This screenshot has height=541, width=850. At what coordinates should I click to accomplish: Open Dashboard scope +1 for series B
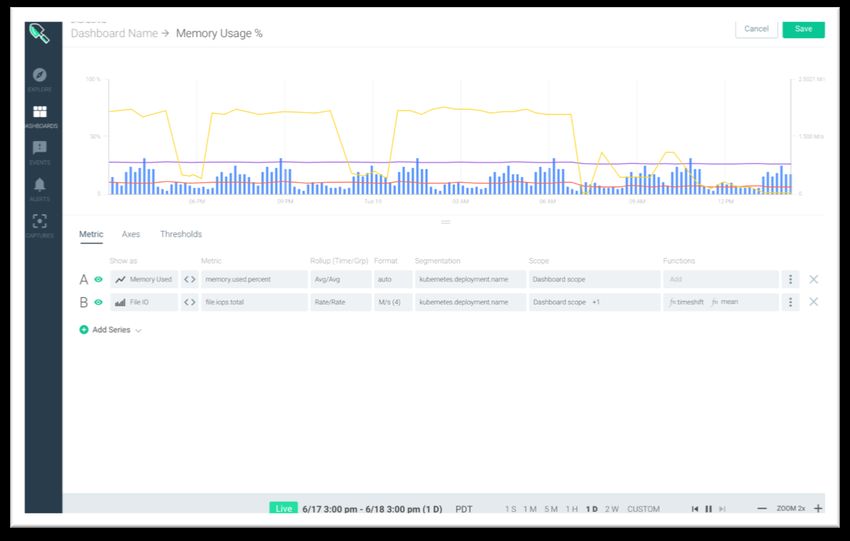pyautogui.click(x=595, y=302)
